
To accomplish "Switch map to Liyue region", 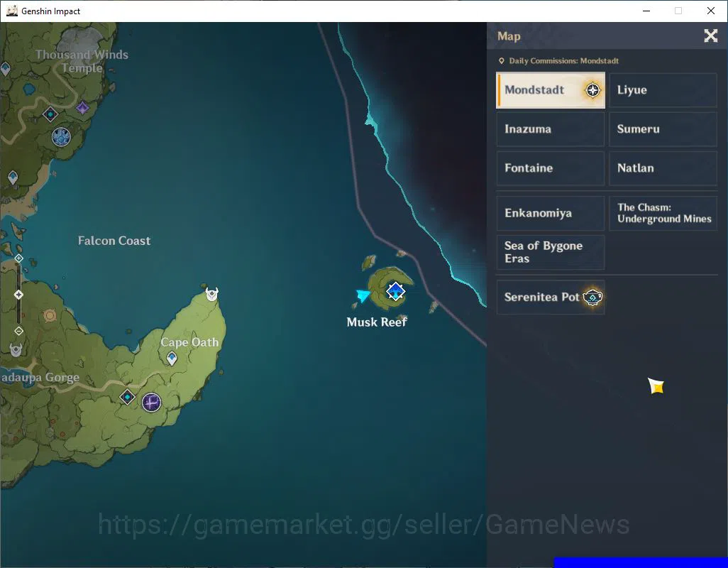I will click(663, 90).
